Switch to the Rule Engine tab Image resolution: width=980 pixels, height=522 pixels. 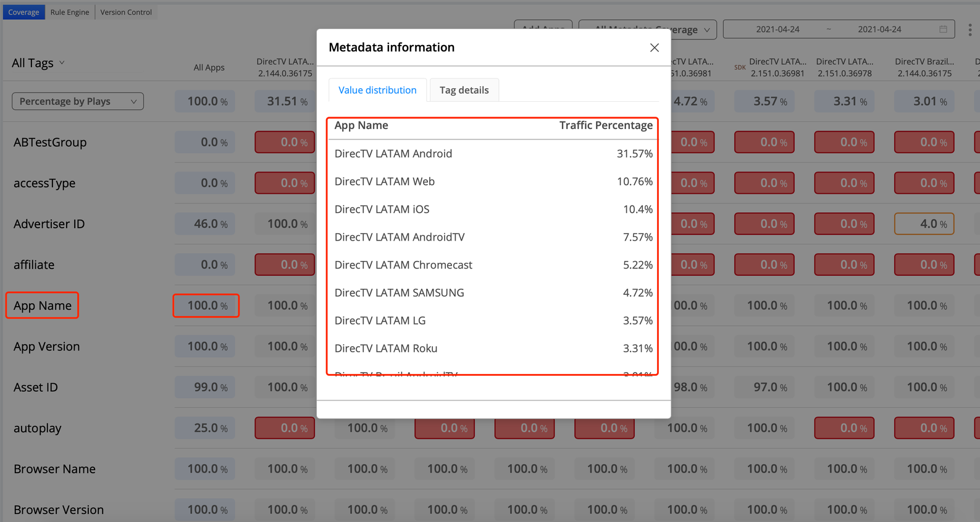pyautogui.click(x=70, y=12)
